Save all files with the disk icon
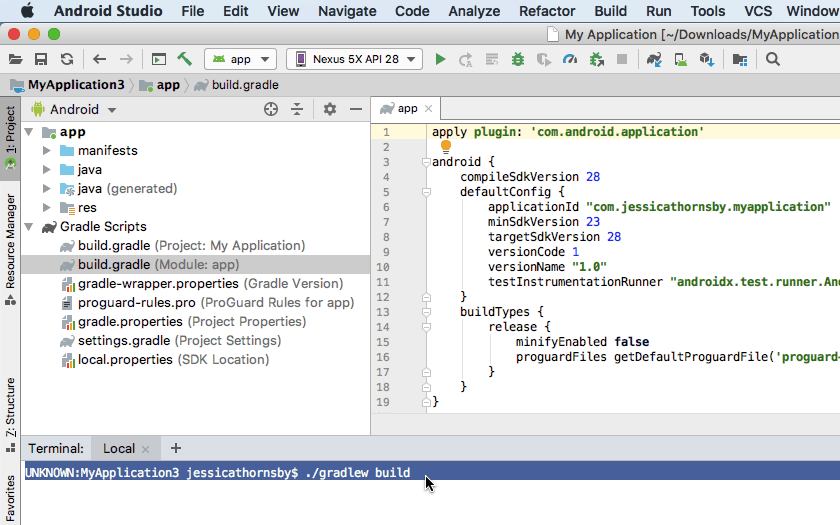840x525 pixels. pyautogui.click(x=41, y=59)
